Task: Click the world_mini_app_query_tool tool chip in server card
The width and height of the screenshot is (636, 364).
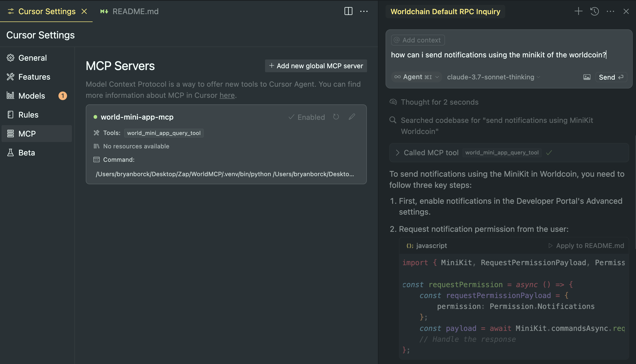Action: (164, 133)
